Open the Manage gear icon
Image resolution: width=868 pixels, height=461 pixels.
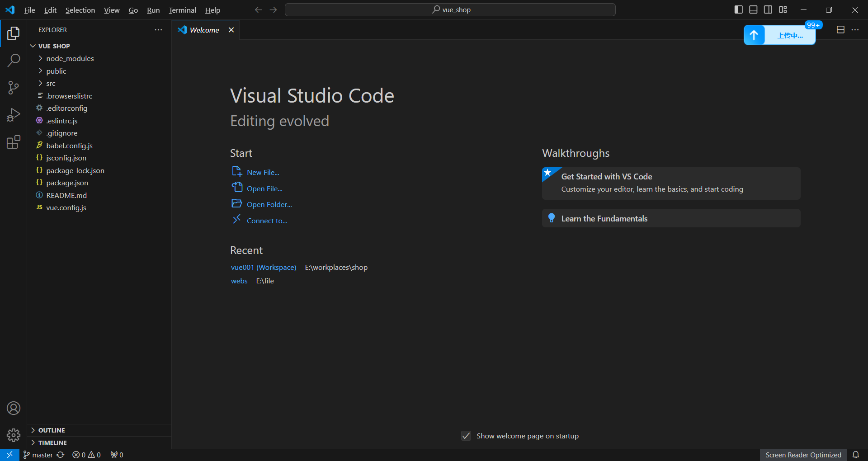click(x=14, y=435)
